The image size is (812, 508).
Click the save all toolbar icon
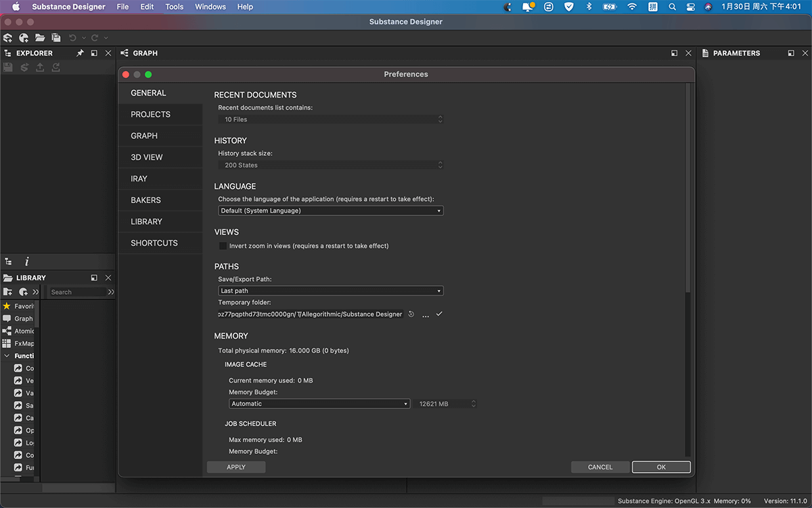[56, 38]
